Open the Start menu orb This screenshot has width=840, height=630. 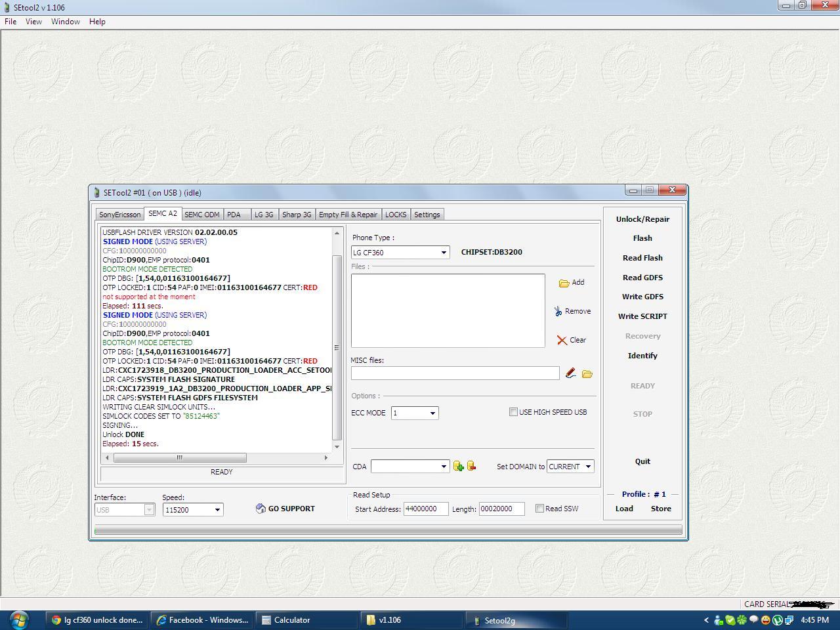tap(19, 619)
